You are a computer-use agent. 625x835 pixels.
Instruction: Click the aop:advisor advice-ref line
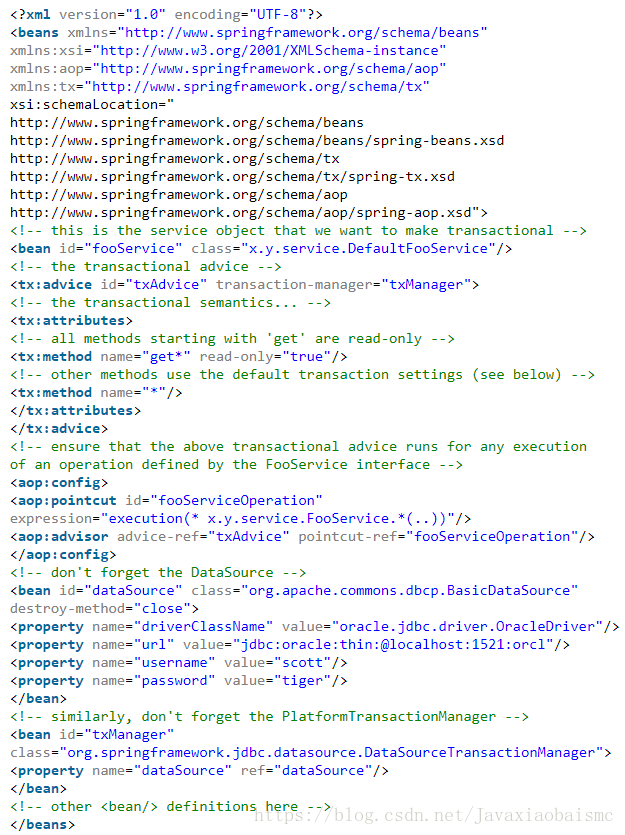[302, 536]
